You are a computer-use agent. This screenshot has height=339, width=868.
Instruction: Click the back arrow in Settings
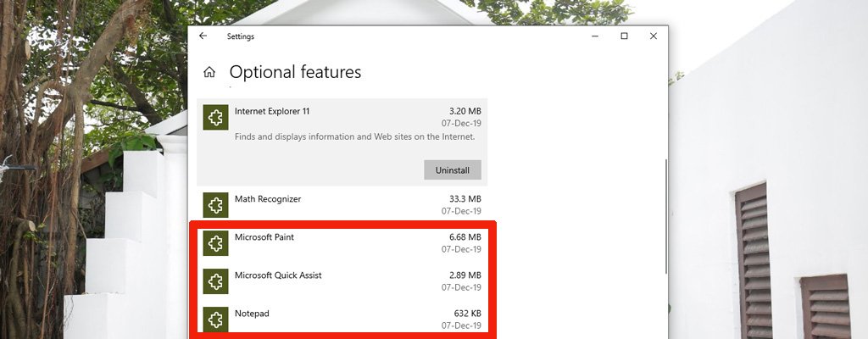(203, 36)
